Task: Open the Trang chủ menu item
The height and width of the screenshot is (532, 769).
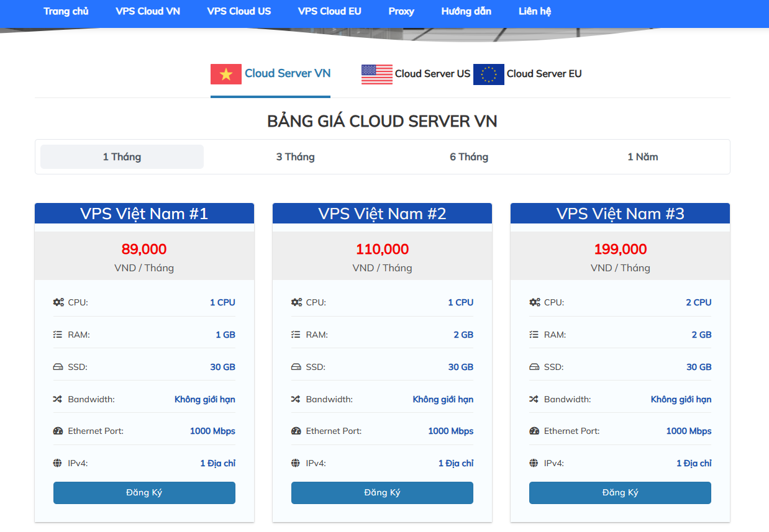Action: click(x=66, y=11)
